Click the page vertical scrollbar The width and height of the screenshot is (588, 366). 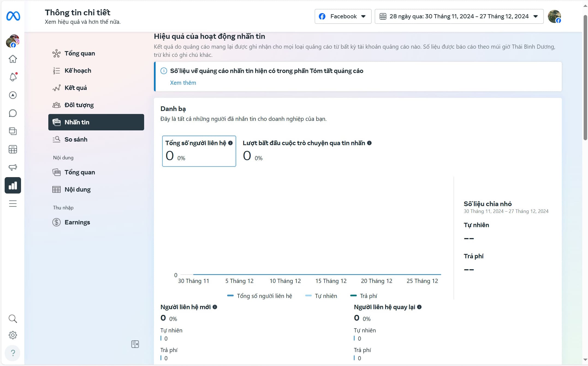585,78
